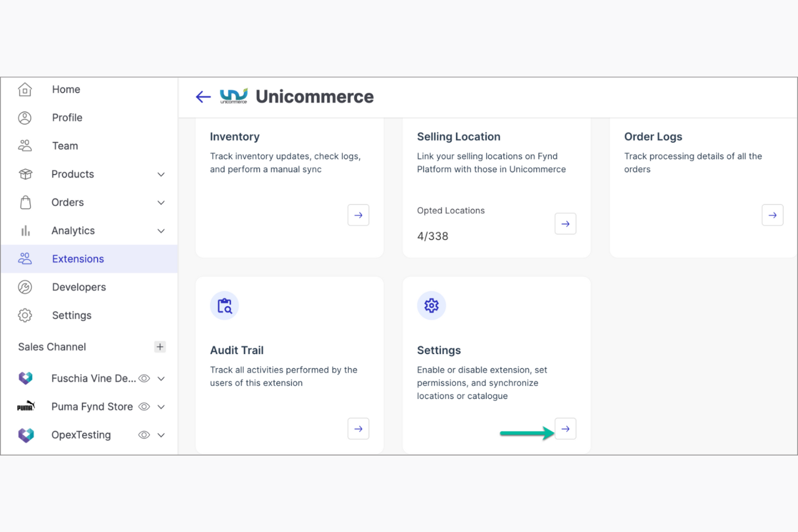Screen dimensions: 798x532
Task: Click the Unicommerce logo
Action: pos(233,96)
